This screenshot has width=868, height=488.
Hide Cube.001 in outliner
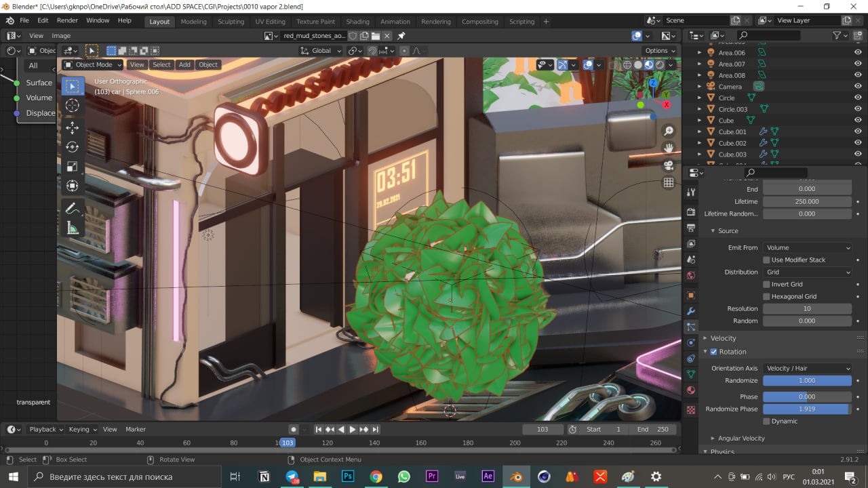pyautogui.click(x=858, y=132)
